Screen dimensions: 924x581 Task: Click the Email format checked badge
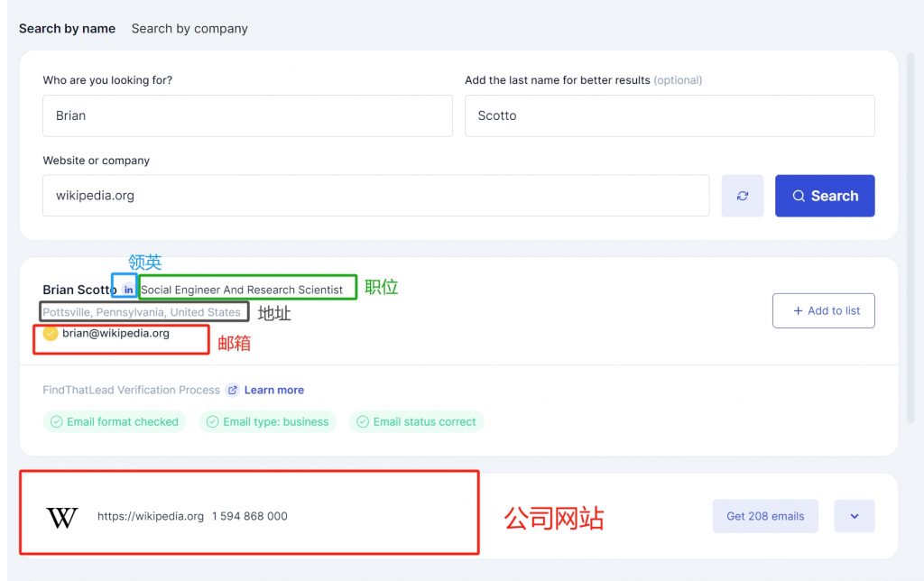pos(115,422)
